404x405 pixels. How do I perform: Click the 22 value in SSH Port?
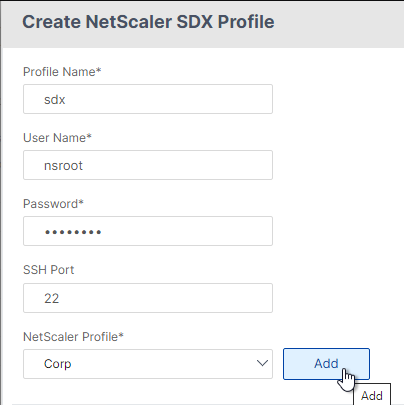(51, 298)
